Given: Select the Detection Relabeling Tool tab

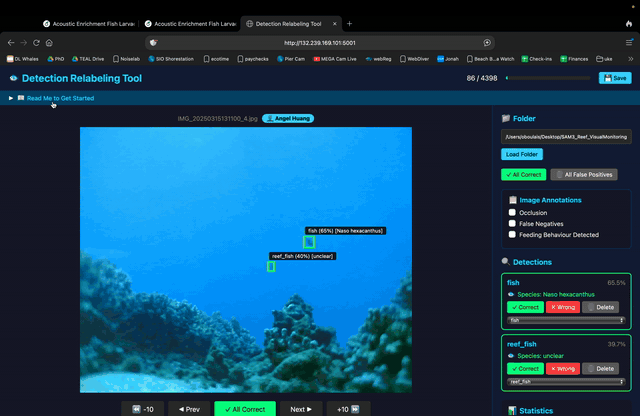Looking at the screenshot, I should [288, 24].
